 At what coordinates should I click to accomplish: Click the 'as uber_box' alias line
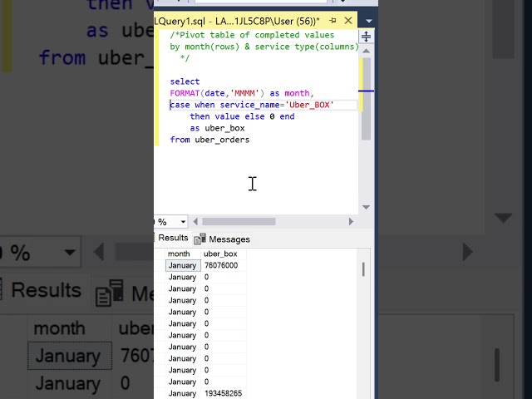pyautogui.click(x=217, y=128)
